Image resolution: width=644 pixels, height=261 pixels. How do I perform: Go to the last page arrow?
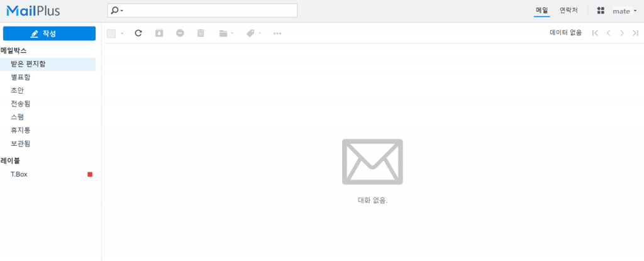[635, 33]
